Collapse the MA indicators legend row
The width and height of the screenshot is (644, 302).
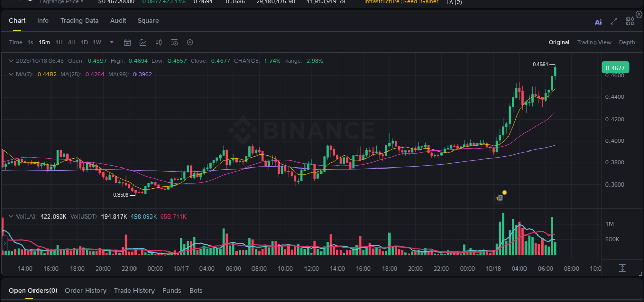click(10, 74)
